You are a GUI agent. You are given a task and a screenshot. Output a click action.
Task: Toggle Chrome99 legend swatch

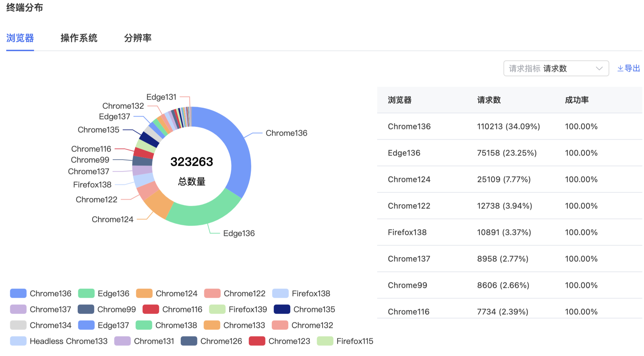pyautogui.click(x=86, y=309)
